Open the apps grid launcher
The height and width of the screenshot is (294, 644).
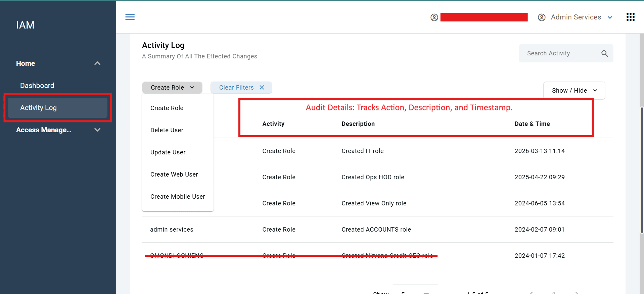point(630,17)
